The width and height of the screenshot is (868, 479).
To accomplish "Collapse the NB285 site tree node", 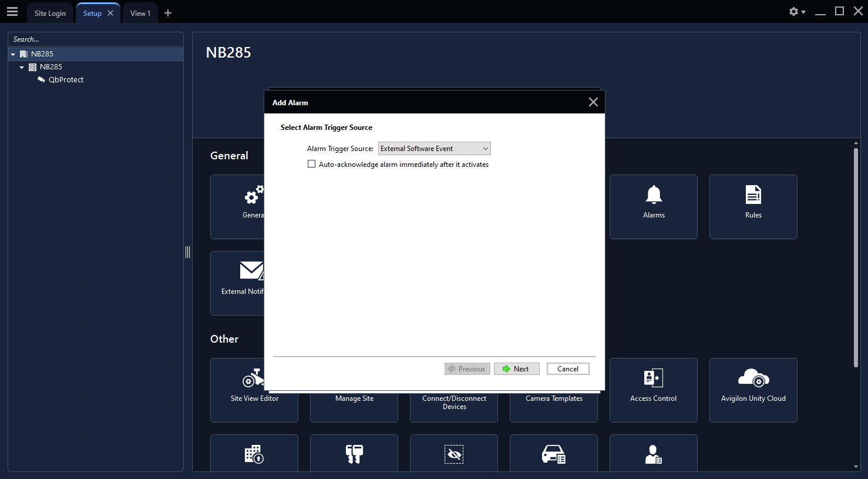I will click(13, 54).
